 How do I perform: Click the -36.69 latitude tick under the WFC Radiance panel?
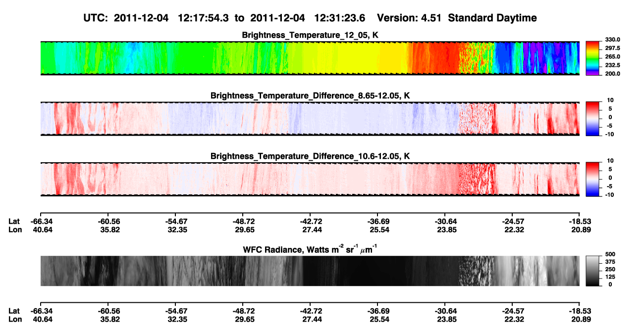tap(377, 311)
